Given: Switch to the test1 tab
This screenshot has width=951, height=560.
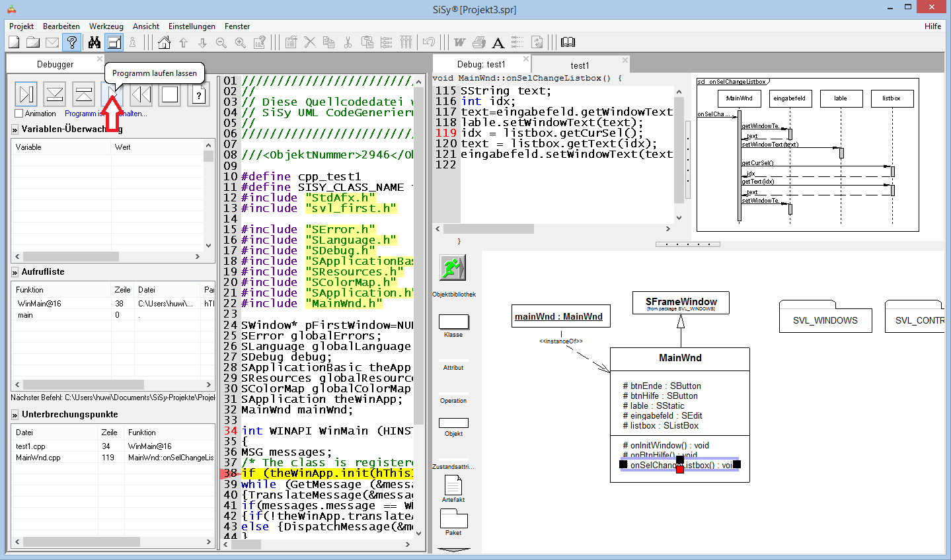Looking at the screenshot, I should (x=580, y=65).
